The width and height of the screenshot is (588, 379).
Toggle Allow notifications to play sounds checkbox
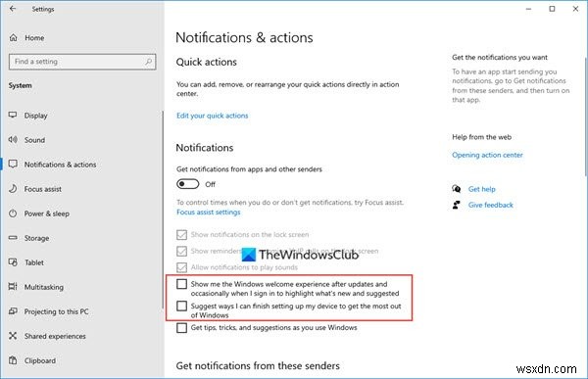tap(181, 267)
